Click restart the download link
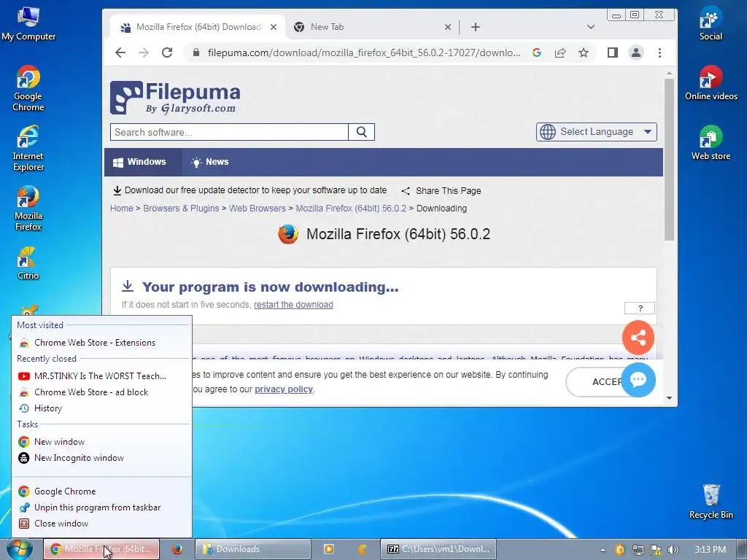Viewport: 747px width, 560px height. pyautogui.click(x=293, y=305)
